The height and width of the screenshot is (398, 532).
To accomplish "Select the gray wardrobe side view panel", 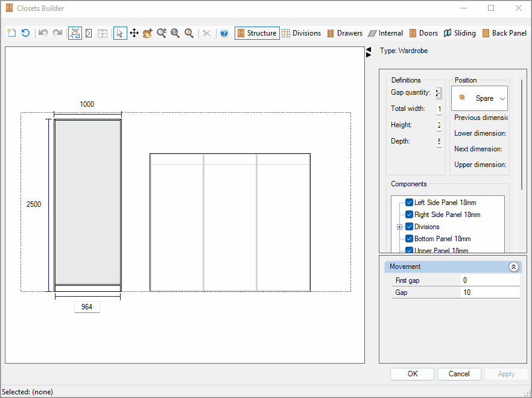I will click(x=87, y=202).
